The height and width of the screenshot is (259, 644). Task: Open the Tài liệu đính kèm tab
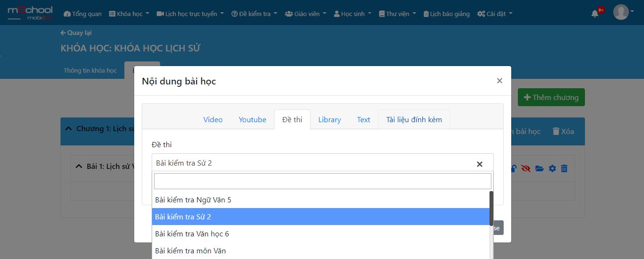click(414, 119)
